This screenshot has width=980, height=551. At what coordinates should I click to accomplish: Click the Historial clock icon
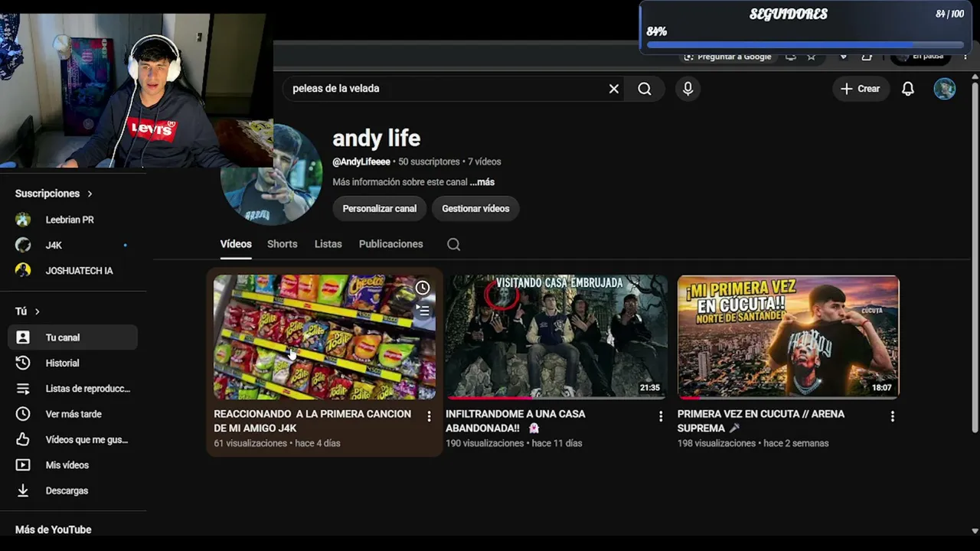pos(23,363)
